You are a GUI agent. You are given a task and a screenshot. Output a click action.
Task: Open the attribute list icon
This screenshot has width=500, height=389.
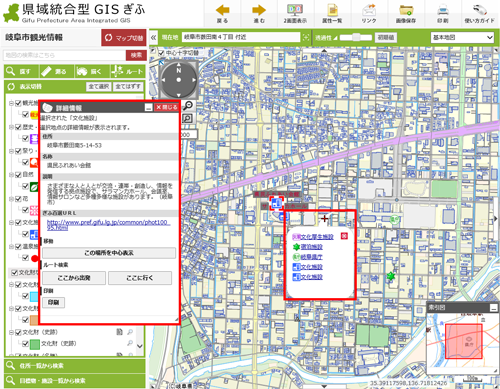332,10
